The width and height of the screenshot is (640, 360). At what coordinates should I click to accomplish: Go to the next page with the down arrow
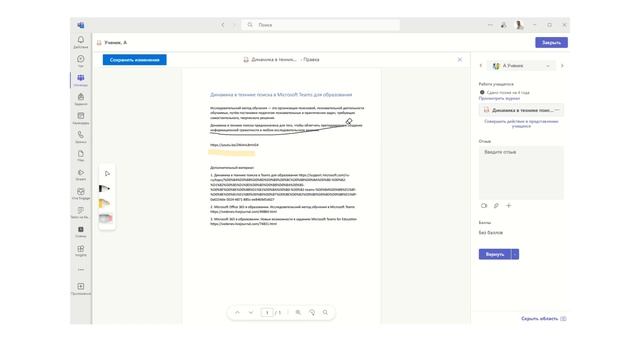[251, 312]
